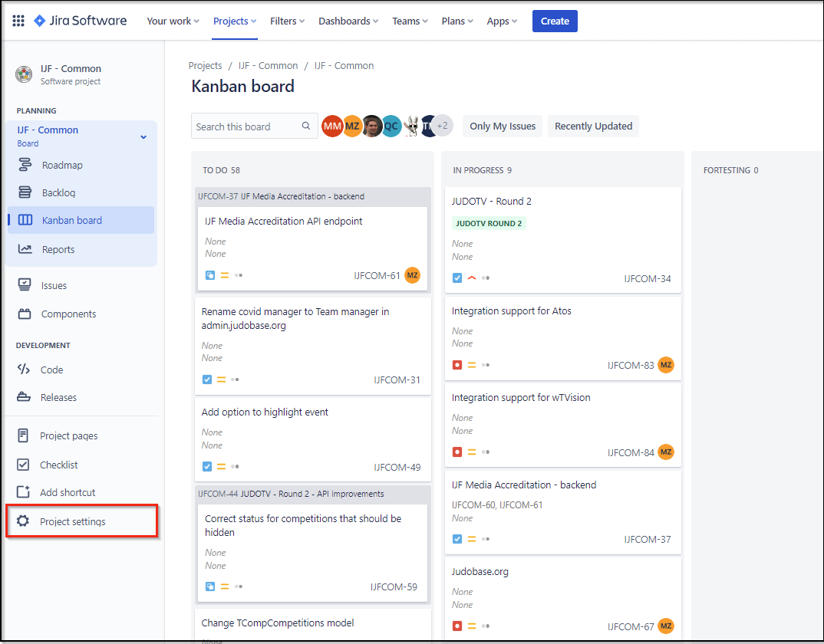The width and height of the screenshot is (824, 644).
Task: Open card Integration support for wTVision
Action: (563, 425)
